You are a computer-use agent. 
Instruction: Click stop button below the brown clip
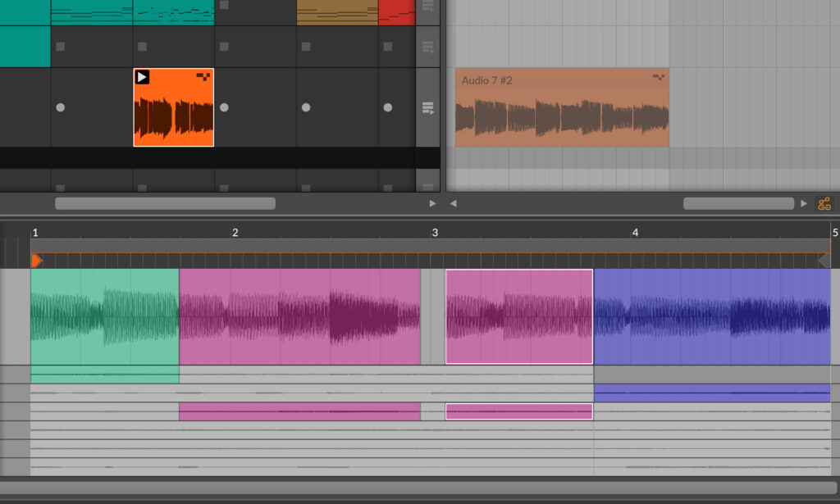(x=306, y=47)
